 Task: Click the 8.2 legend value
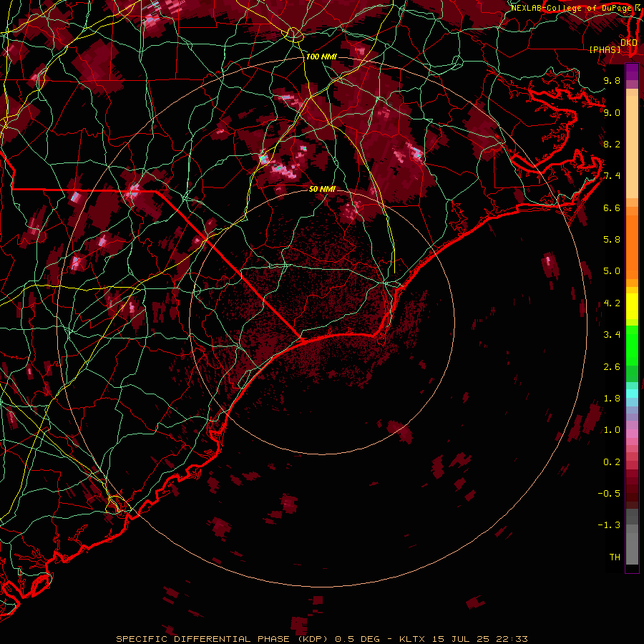(612, 144)
